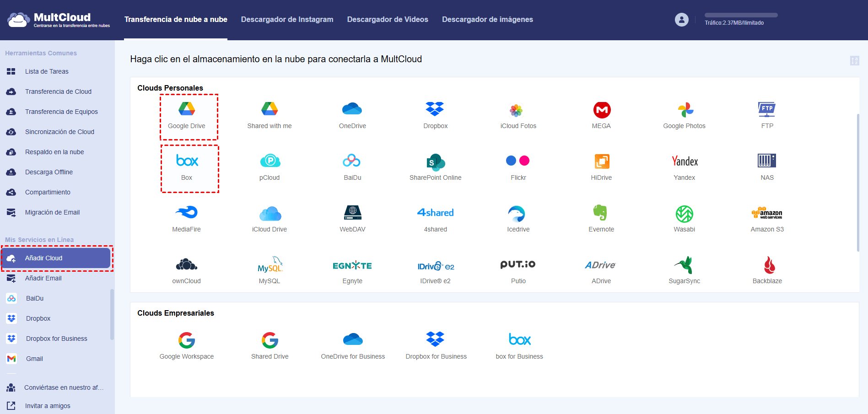Screen dimensions: 868x414
Task: Connect Evernote account
Action: tap(601, 219)
